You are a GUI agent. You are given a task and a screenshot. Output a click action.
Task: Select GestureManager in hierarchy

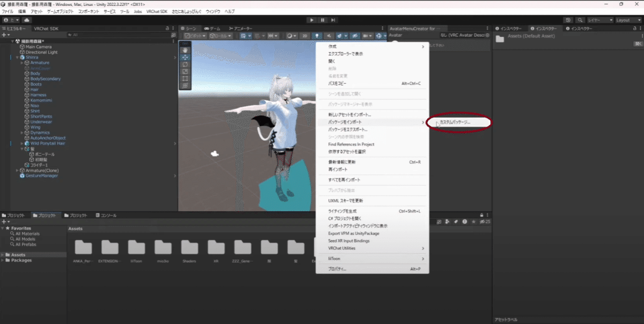(41, 176)
